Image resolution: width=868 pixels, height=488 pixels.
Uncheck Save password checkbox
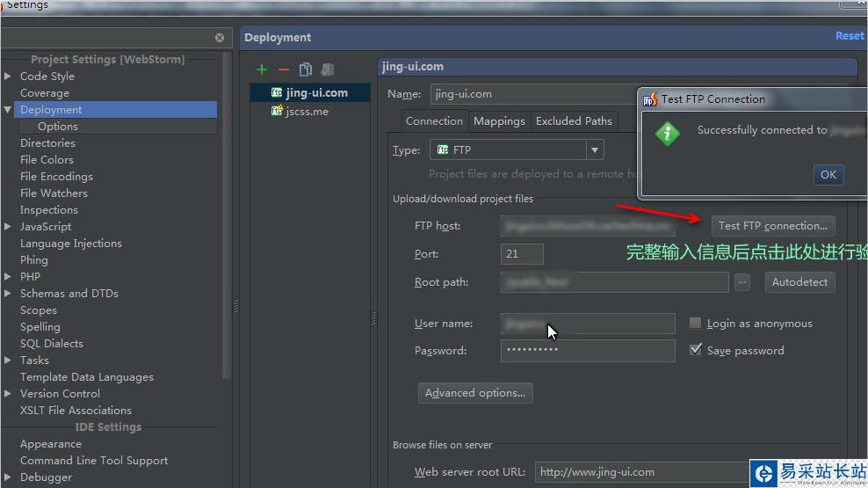(x=695, y=350)
